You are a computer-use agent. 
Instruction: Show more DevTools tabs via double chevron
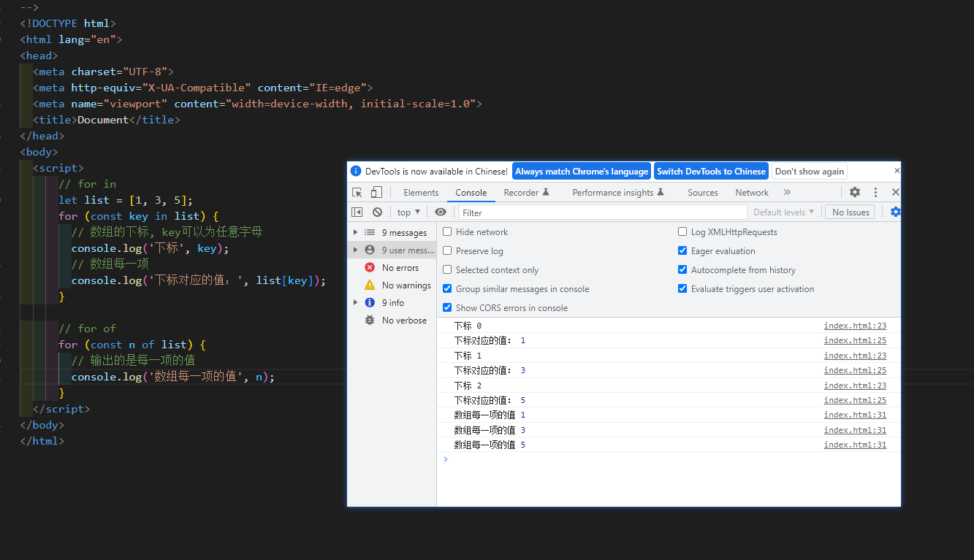point(787,193)
